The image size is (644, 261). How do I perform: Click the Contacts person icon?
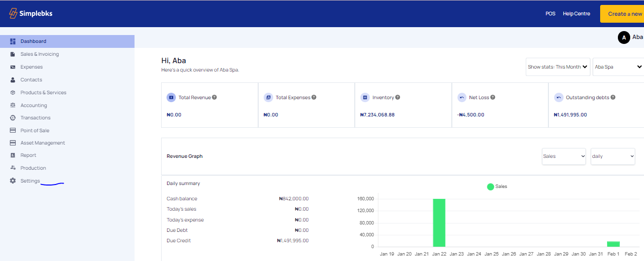pyautogui.click(x=13, y=80)
